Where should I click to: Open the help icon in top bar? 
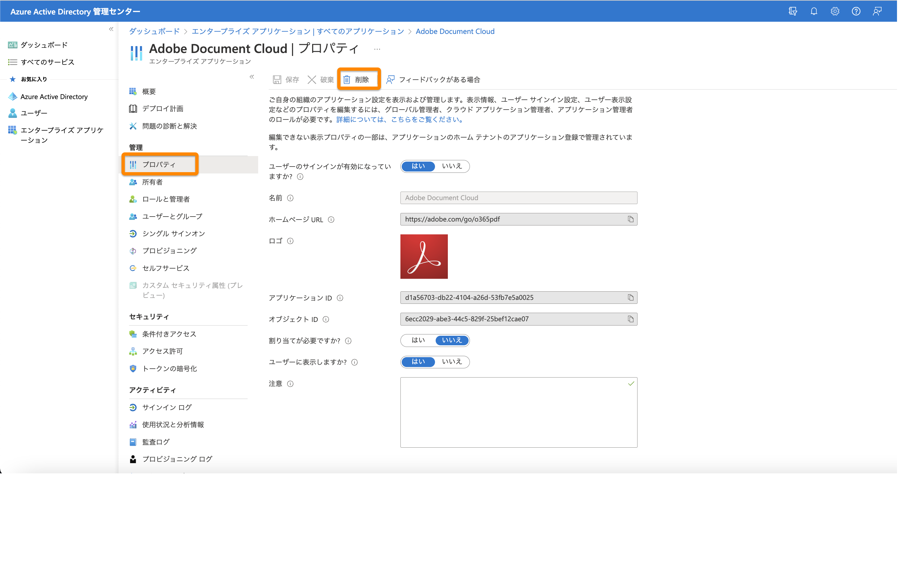click(x=856, y=11)
